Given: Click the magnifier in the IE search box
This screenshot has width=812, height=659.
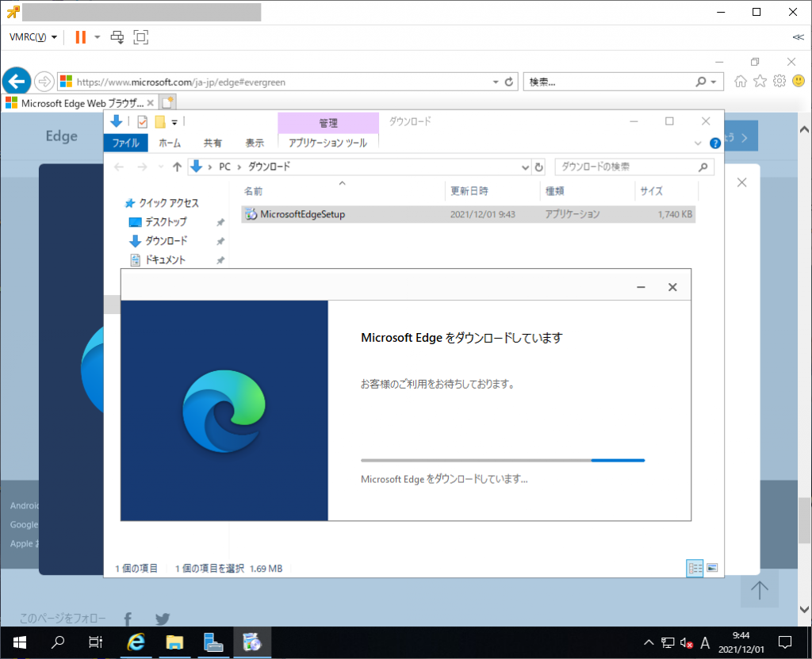Looking at the screenshot, I should coord(701,82).
